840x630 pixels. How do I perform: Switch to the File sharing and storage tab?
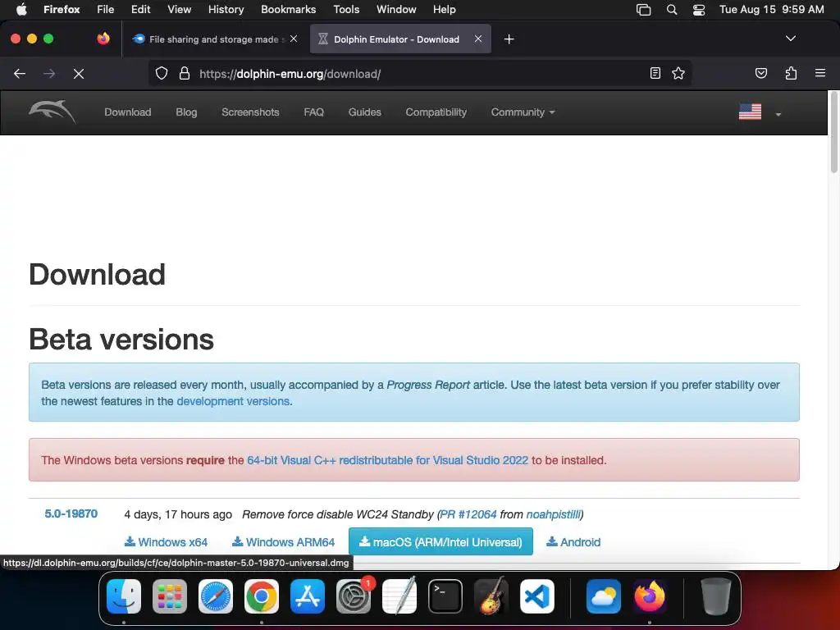(x=215, y=39)
